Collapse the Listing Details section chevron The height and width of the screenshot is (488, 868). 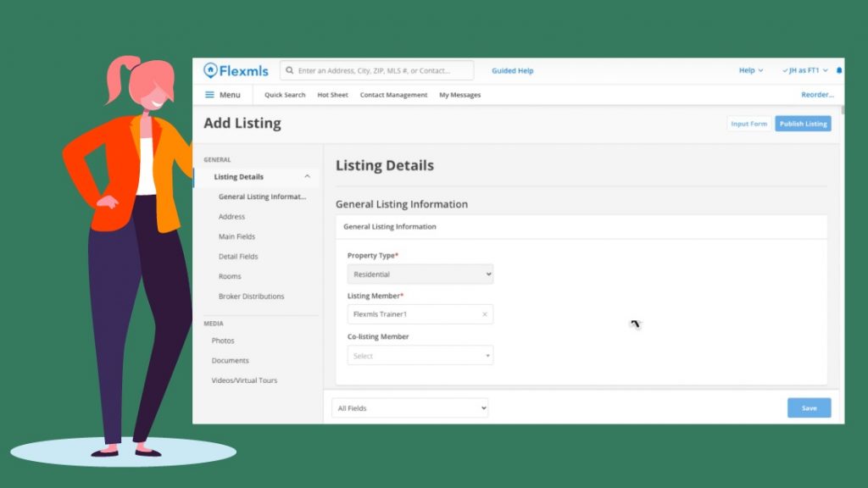pos(307,176)
